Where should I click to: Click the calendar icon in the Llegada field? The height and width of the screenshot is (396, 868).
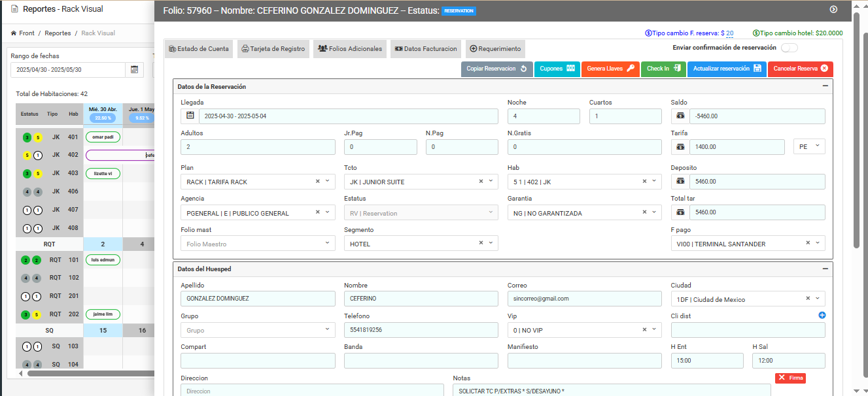click(x=190, y=116)
